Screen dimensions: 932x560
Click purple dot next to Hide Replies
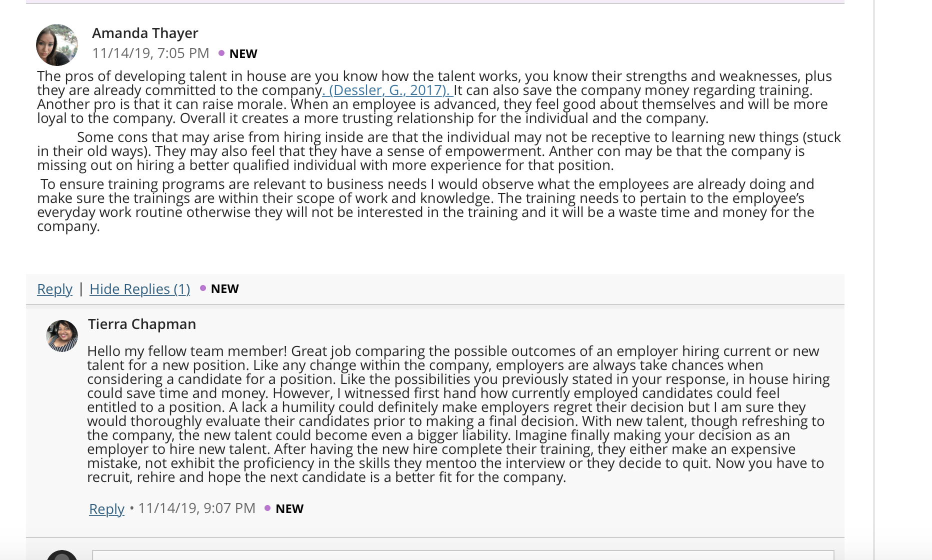coord(203,288)
